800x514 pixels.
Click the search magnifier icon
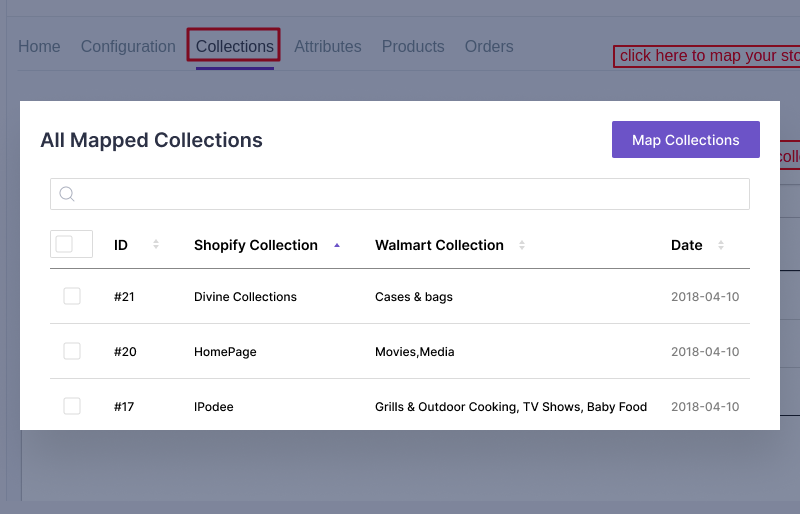pyautogui.click(x=67, y=194)
